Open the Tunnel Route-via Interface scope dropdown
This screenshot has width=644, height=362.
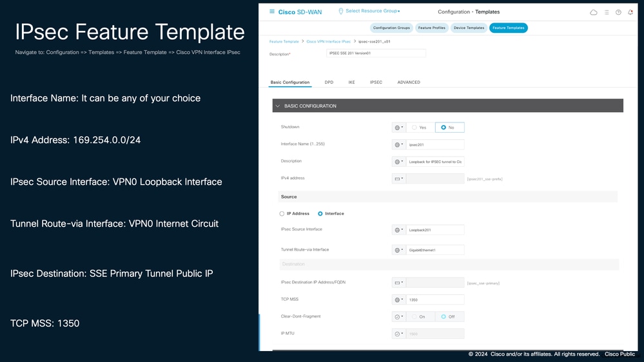[399, 250]
